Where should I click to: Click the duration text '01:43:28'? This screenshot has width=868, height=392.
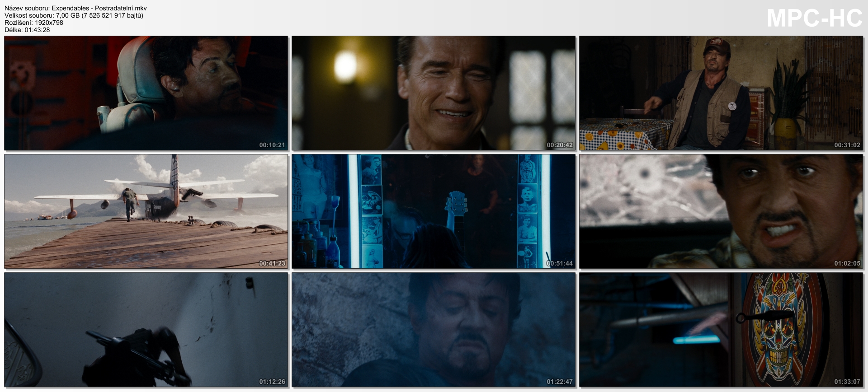(37, 30)
